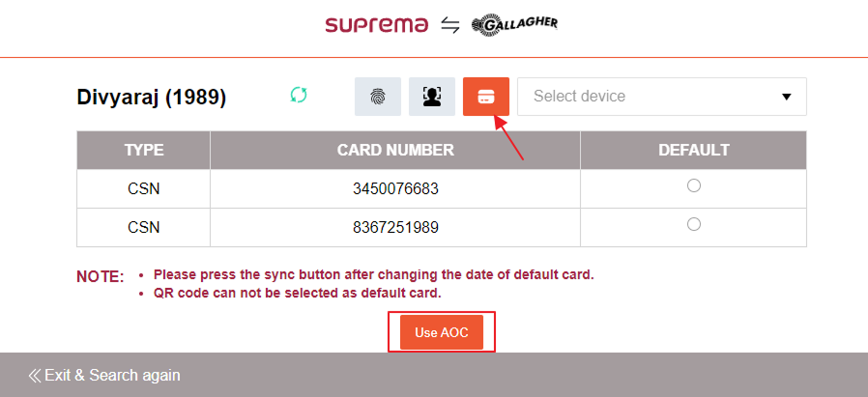Select the orange card credential tab
This screenshot has height=397, width=868.
pos(486,97)
